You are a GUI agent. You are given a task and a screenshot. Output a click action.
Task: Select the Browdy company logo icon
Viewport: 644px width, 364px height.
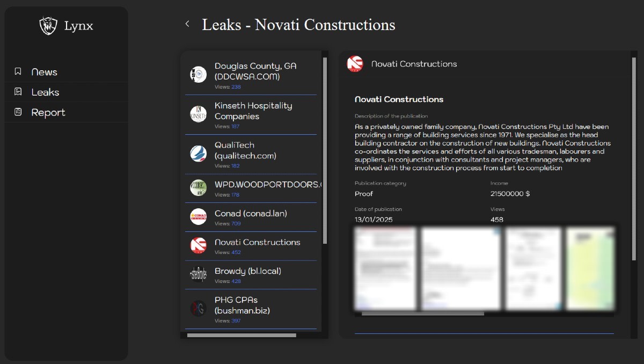[198, 275]
